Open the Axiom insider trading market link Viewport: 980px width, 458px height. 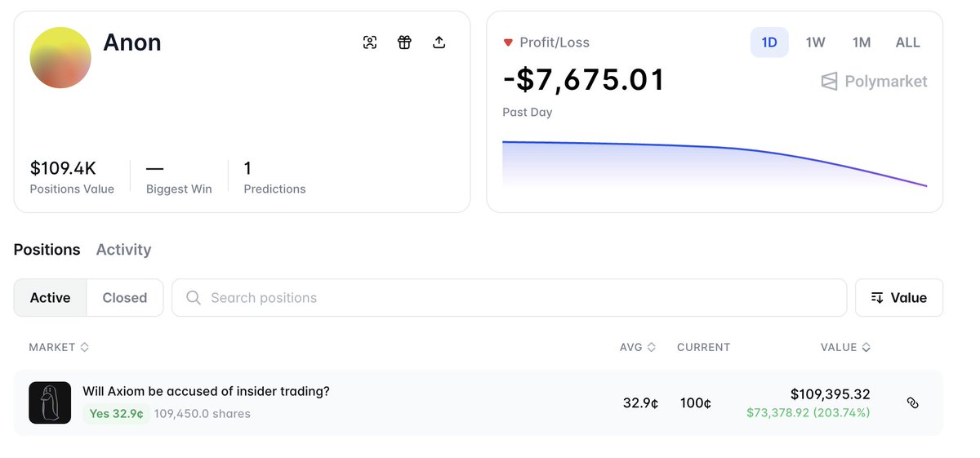click(x=206, y=392)
